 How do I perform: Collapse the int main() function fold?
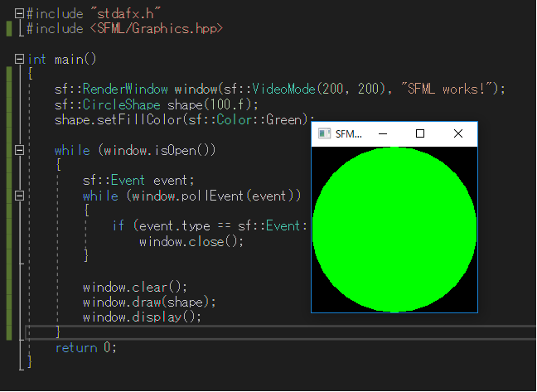click(19, 59)
